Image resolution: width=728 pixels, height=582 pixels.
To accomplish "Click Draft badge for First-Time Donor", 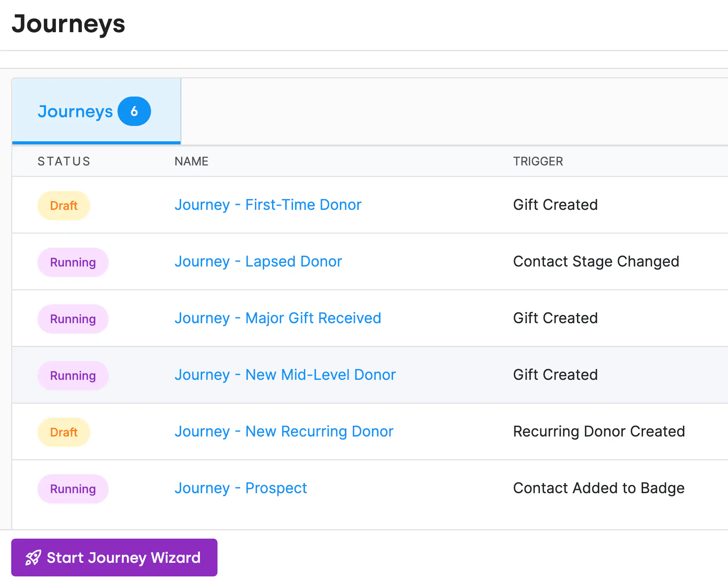I will 64,206.
